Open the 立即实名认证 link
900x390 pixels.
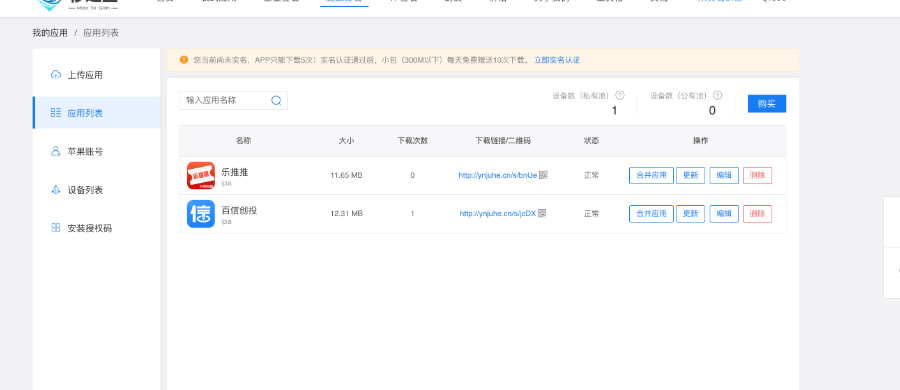click(x=557, y=60)
